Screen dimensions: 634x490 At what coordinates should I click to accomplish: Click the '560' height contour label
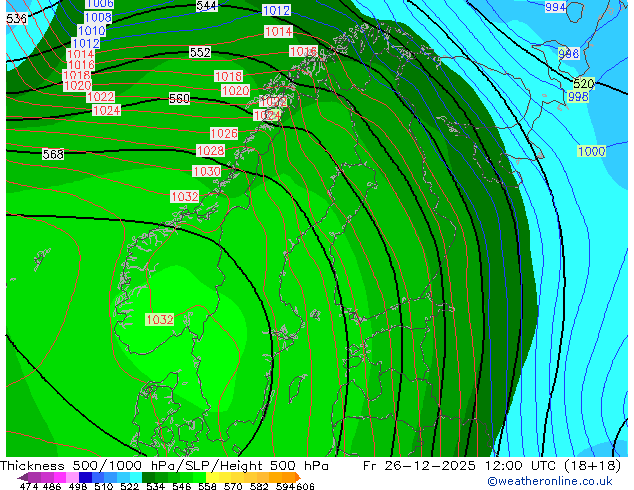click(180, 98)
